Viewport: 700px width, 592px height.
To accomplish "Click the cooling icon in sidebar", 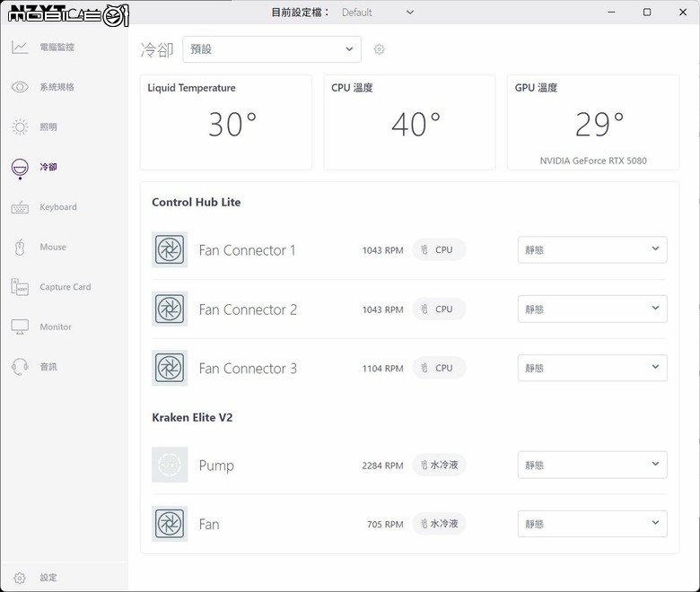I will [20, 169].
